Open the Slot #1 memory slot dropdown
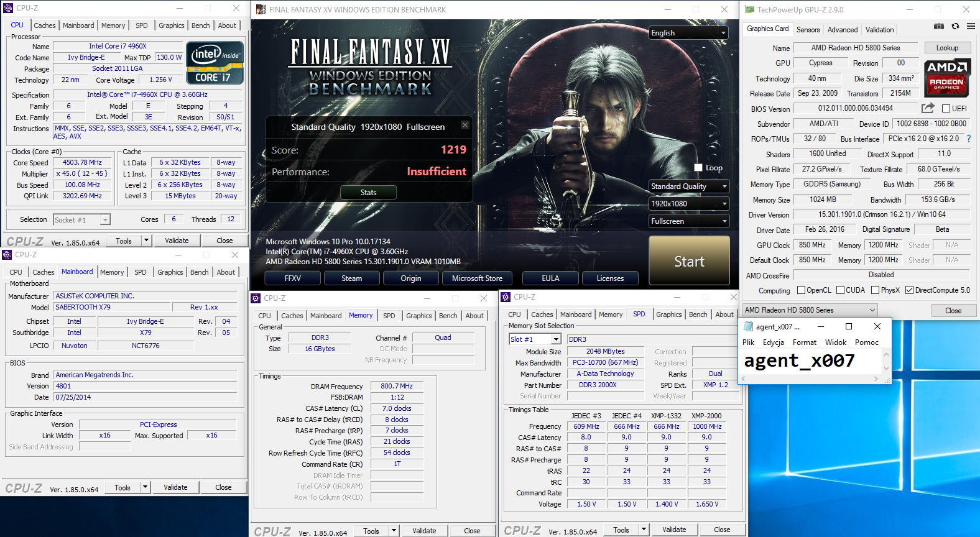 coord(535,339)
